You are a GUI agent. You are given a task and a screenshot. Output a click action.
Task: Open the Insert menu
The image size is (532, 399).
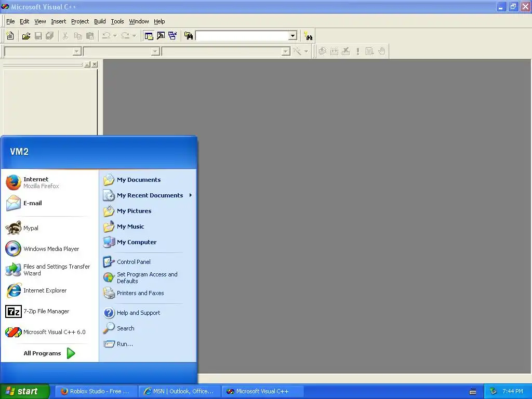[x=58, y=21]
